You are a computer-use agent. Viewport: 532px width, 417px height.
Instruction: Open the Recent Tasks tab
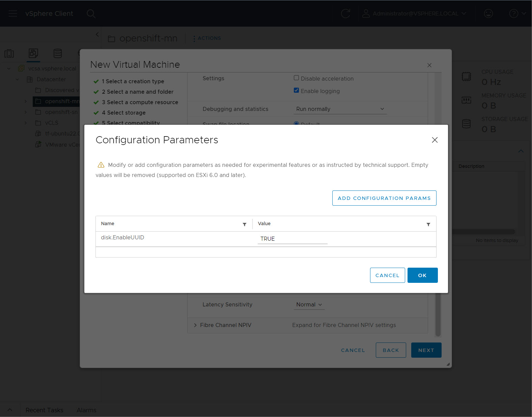(44, 410)
